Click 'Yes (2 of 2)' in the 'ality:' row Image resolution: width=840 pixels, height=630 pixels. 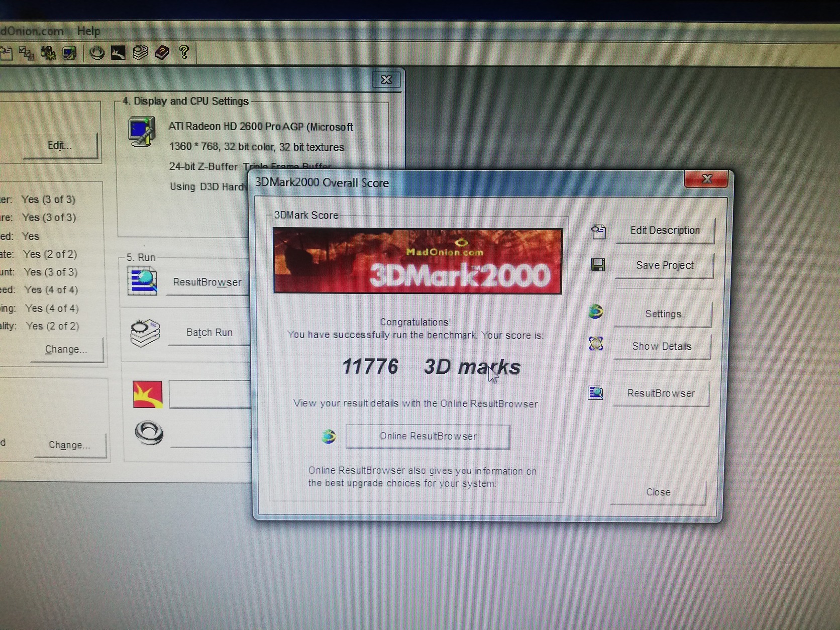[52, 326]
